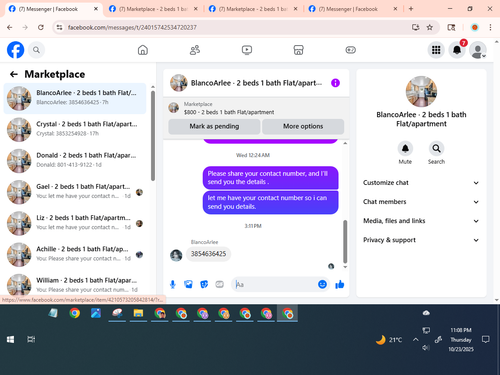Bookmark this page with star

(x=430, y=27)
